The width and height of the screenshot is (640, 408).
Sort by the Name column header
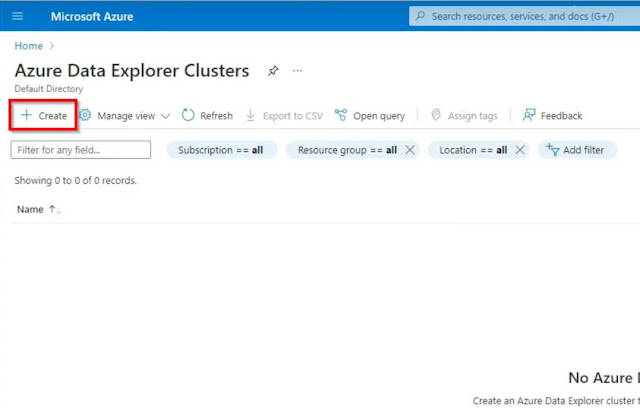point(30,209)
